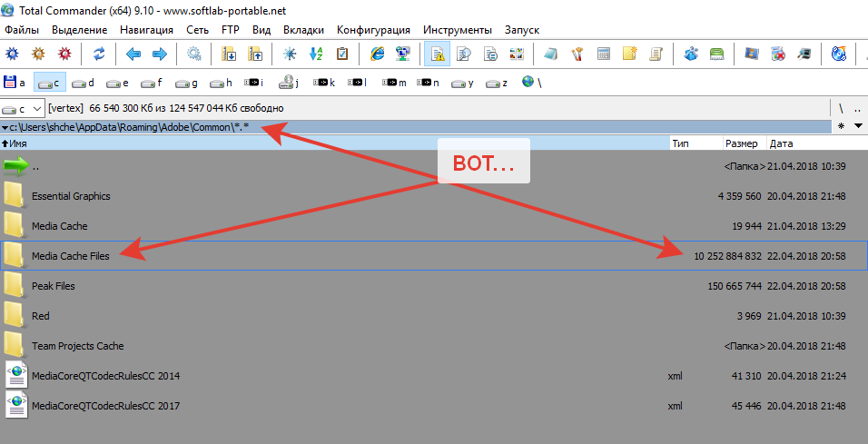
Task: Open the Вид menu
Action: click(x=261, y=30)
